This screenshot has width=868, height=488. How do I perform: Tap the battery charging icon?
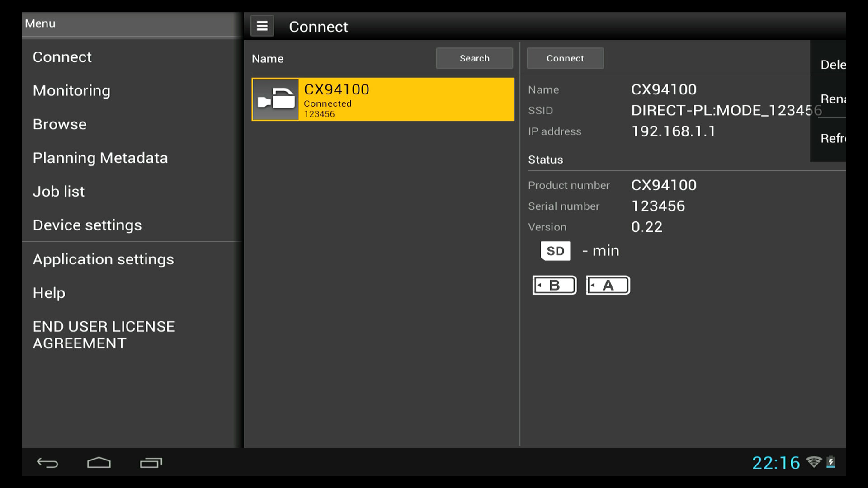coord(831,462)
